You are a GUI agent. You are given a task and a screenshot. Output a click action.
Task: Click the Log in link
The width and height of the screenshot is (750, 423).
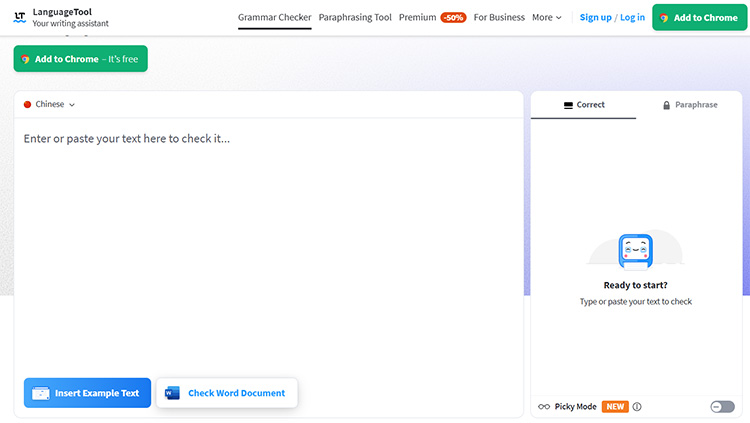(632, 18)
